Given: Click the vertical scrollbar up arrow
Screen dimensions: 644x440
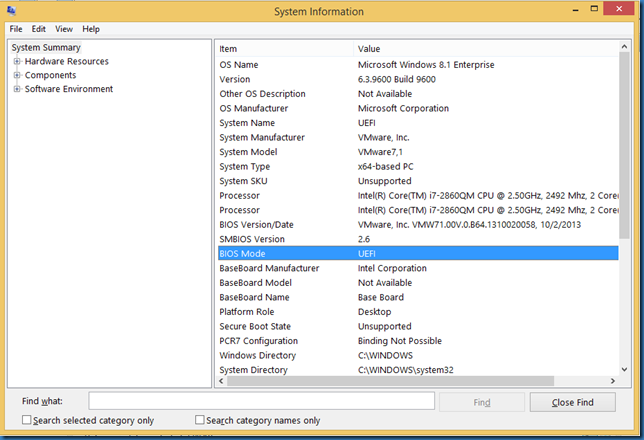Looking at the screenshot, I should click(624, 47).
